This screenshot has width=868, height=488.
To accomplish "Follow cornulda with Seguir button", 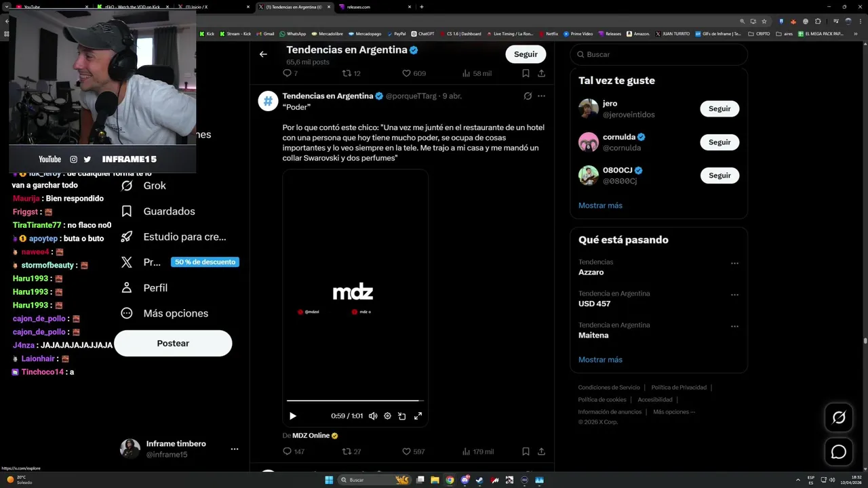I will [719, 142].
